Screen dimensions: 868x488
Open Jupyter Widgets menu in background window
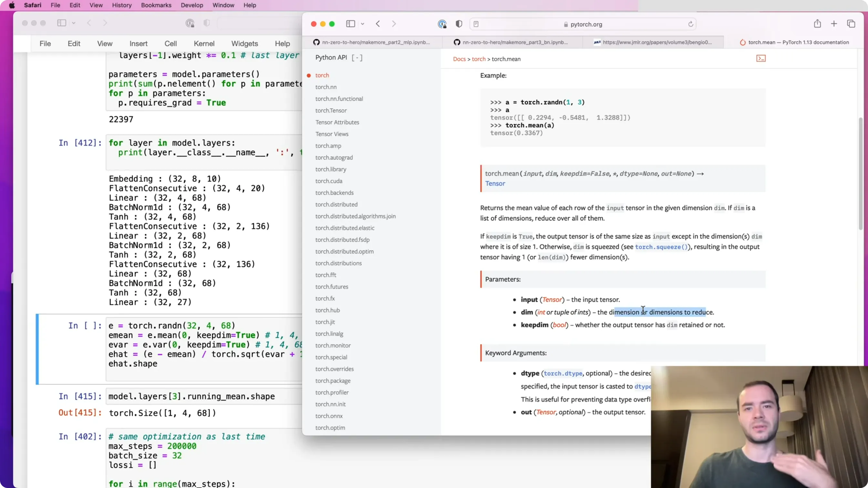[244, 44]
